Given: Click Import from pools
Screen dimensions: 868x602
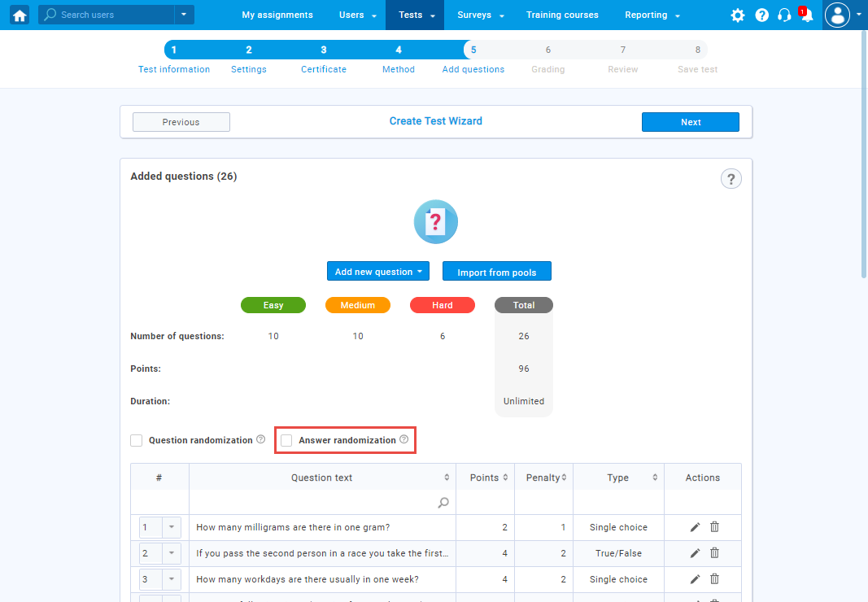Looking at the screenshot, I should (496, 271).
